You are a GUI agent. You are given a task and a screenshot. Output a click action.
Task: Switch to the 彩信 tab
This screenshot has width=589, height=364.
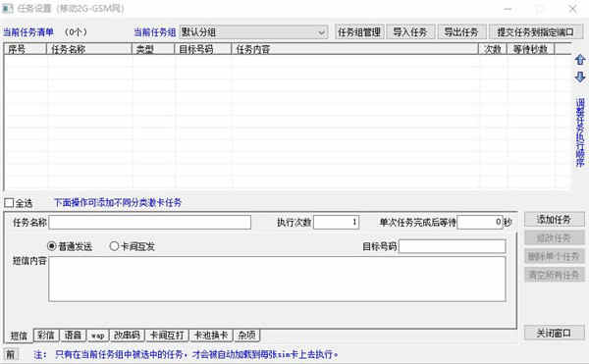click(46, 335)
